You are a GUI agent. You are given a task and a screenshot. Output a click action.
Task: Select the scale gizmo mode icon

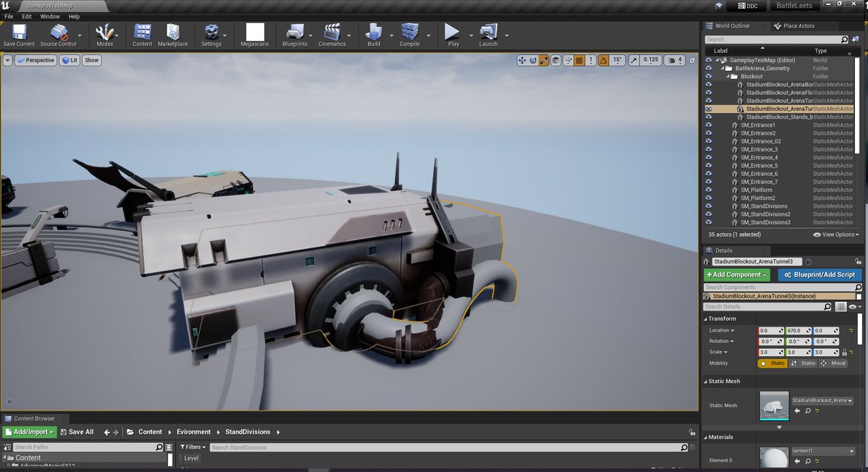pos(544,60)
